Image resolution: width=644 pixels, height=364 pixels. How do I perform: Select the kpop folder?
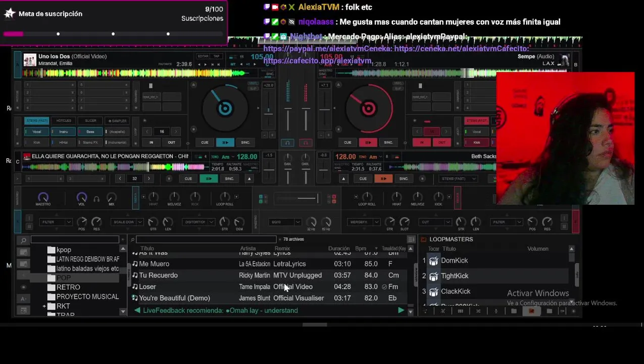64,250
